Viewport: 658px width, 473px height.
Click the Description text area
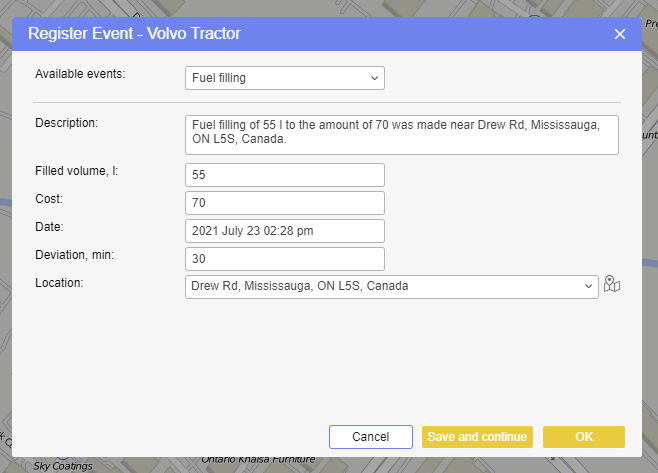401,134
